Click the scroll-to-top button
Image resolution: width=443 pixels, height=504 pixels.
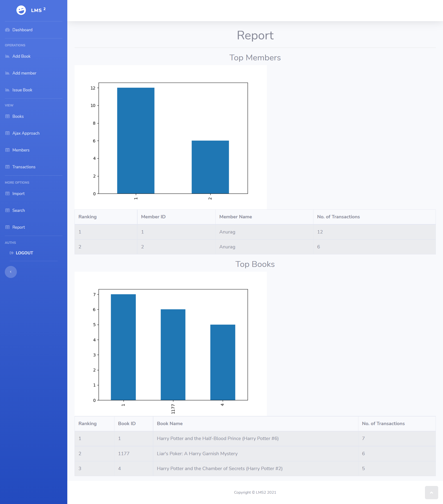(432, 492)
